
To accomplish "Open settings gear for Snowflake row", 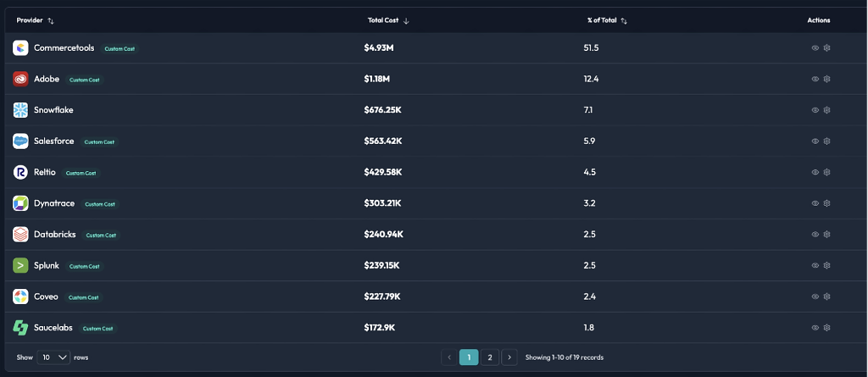I will 827,110.
